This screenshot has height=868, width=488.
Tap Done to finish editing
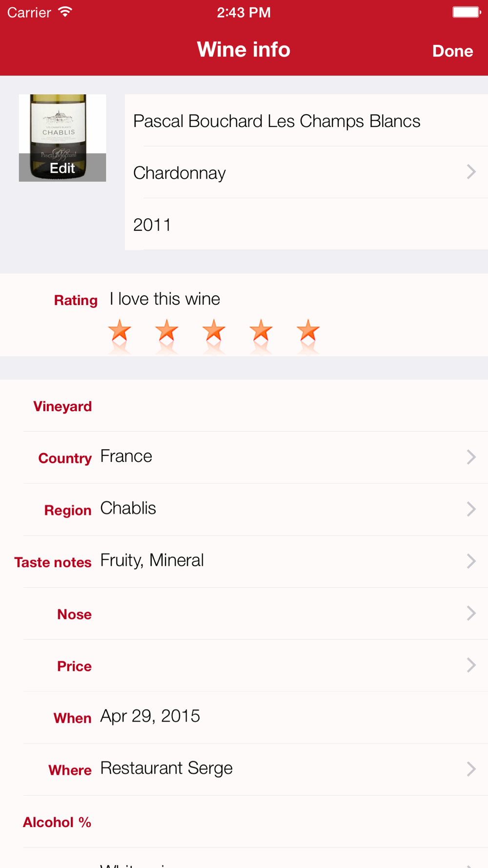point(452,51)
